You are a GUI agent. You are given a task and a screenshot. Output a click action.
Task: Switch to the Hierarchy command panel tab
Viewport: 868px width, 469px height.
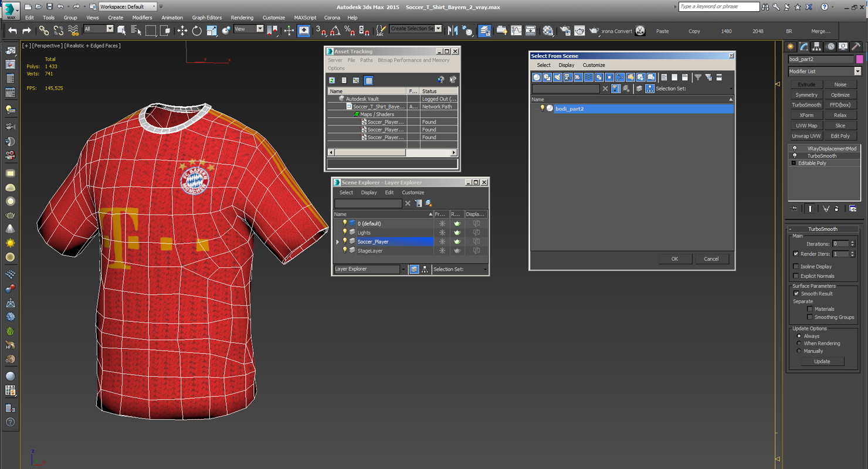click(x=817, y=46)
